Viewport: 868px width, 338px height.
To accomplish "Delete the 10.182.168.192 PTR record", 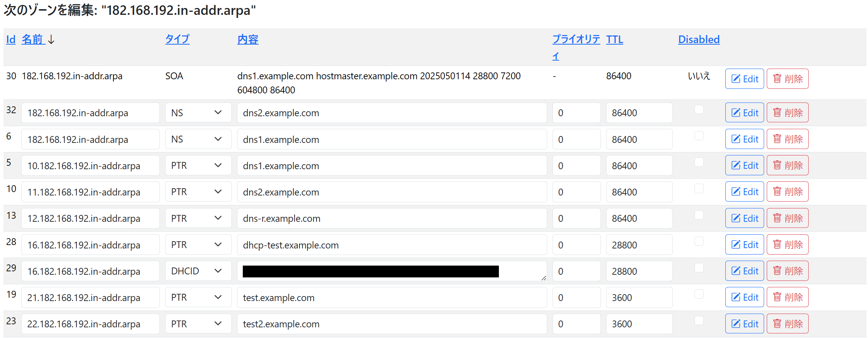I will point(787,165).
